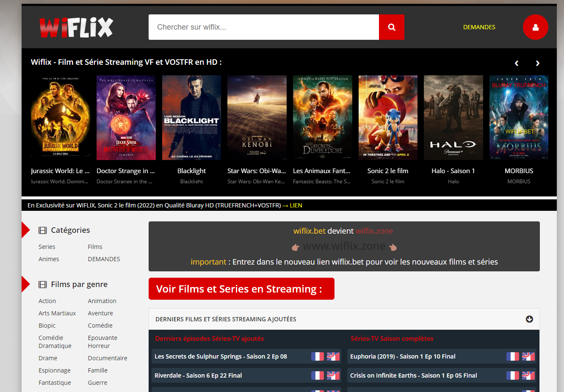Click the Halo - Saison 1 title text
564x392 pixels.
453,171
